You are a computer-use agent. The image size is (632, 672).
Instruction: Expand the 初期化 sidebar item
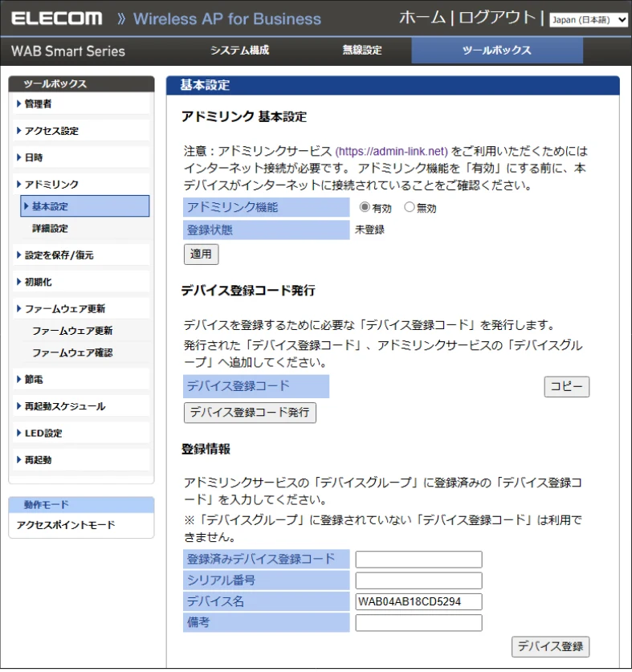(81, 282)
